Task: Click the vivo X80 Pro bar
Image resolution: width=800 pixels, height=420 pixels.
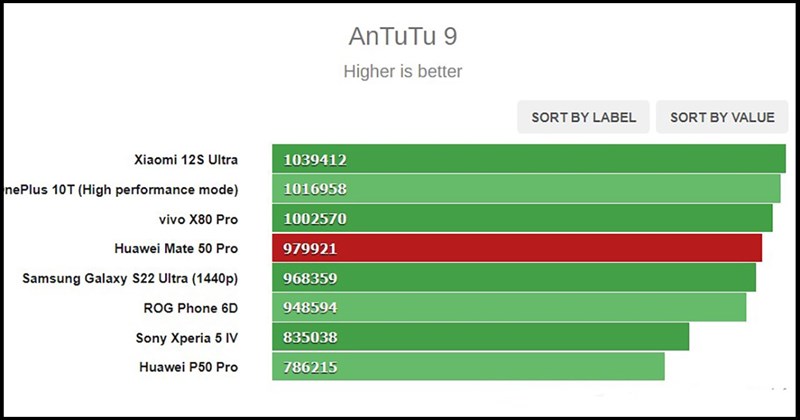Action: click(x=522, y=218)
